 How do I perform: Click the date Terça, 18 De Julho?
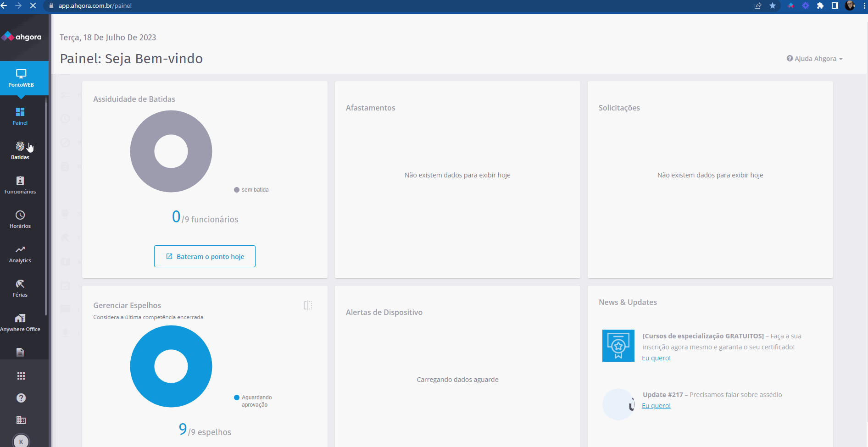108,38
